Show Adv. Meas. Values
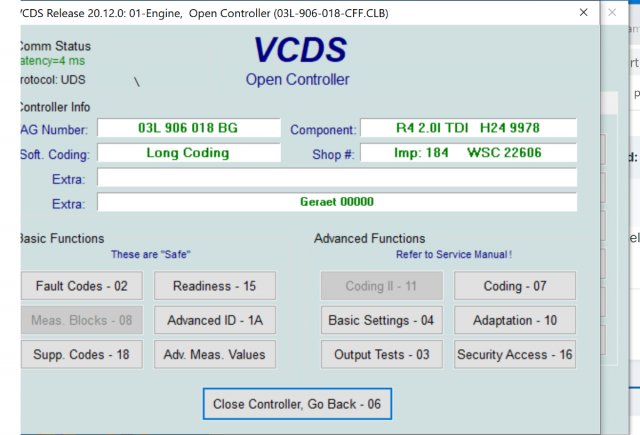The image size is (640, 435). pyautogui.click(x=214, y=354)
